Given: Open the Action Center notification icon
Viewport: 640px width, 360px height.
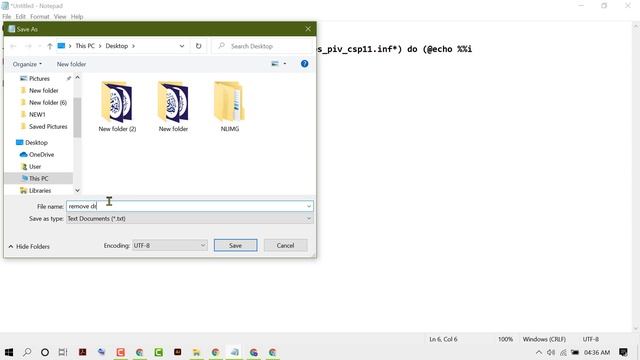Looking at the screenshot, I should coord(623,352).
